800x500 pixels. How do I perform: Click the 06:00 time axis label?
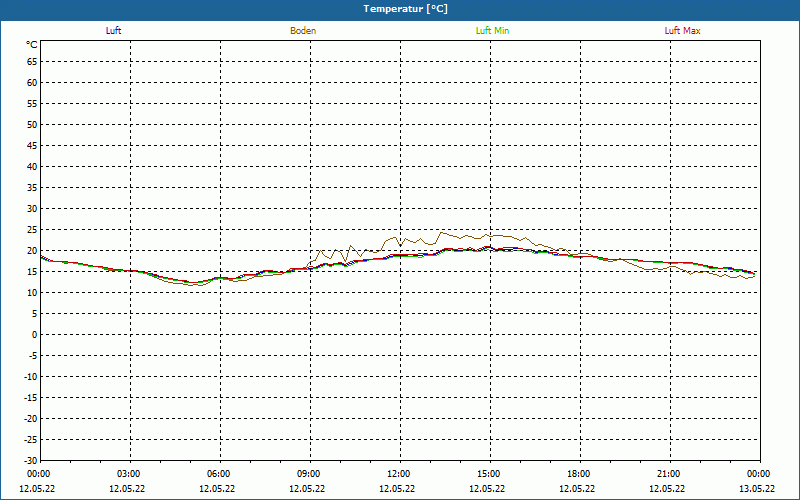click(x=220, y=474)
